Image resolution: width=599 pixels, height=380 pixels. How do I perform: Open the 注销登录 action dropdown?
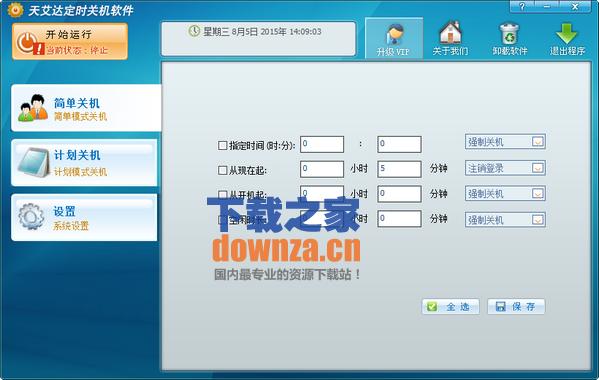click(x=505, y=168)
